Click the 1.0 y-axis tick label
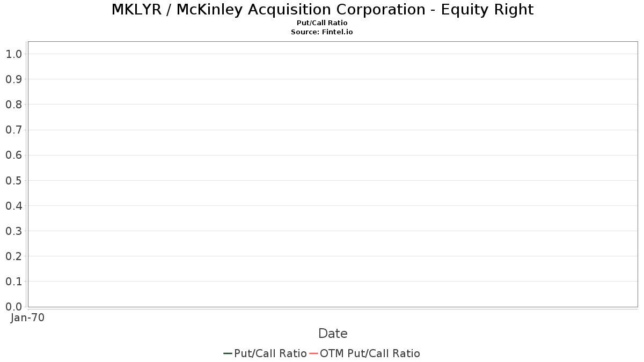 point(13,54)
